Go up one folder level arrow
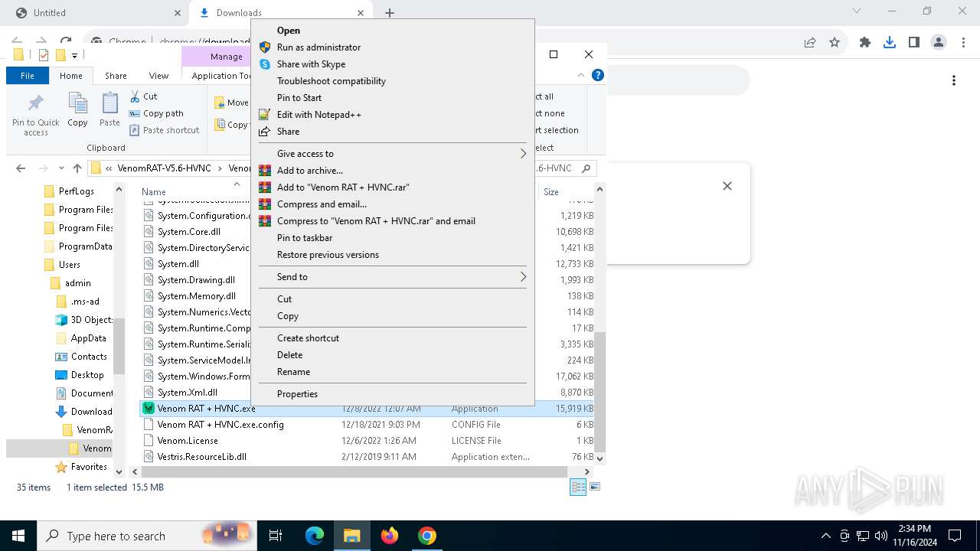This screenshot has width=980, height=551. tap(77, 168)
